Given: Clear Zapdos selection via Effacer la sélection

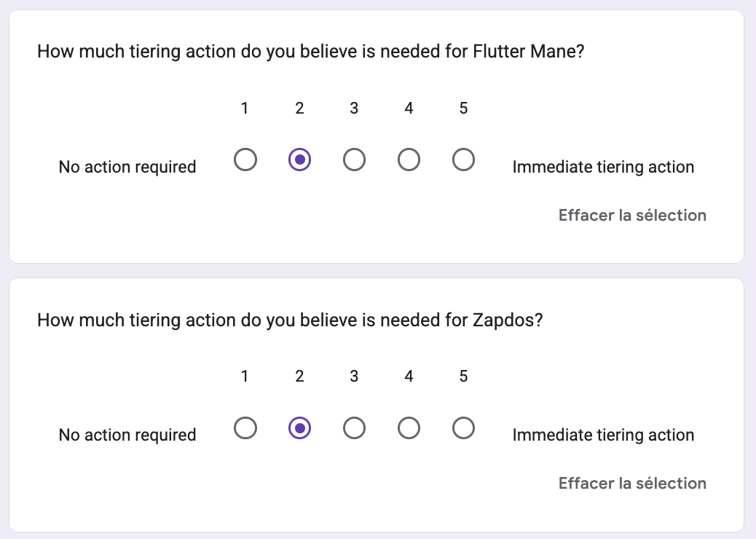Looking at the screenshot, I should tap(632, 483).
